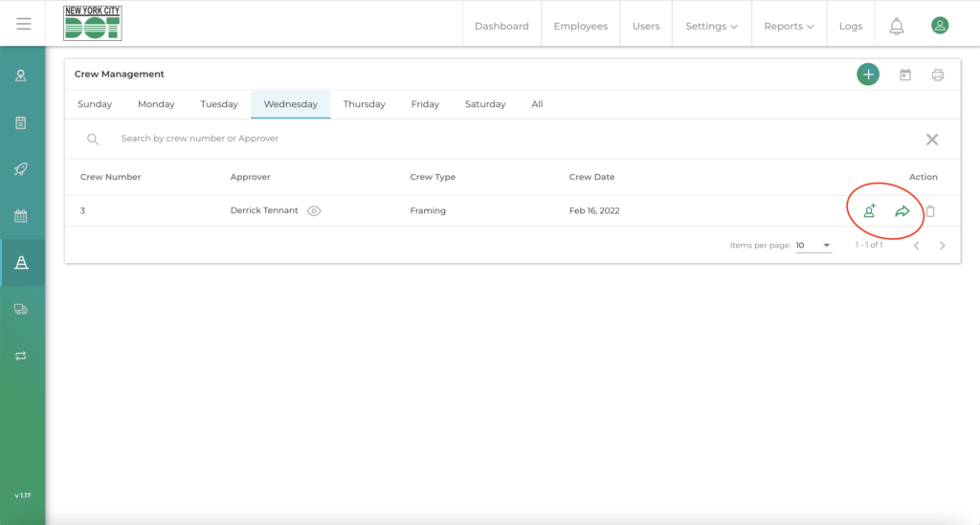Open the user profile avatar
980x525 pixels.
coord(940,26)
